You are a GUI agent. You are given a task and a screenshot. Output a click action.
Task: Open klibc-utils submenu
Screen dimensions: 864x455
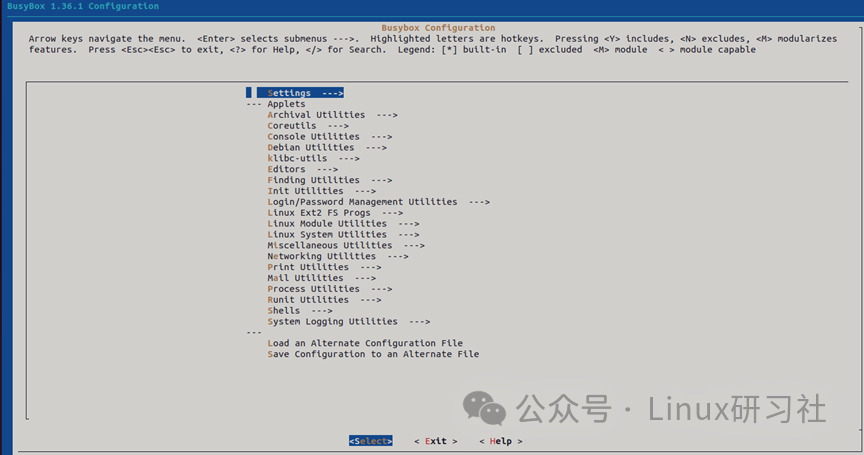pyautogui.click(x=314, y=159)
